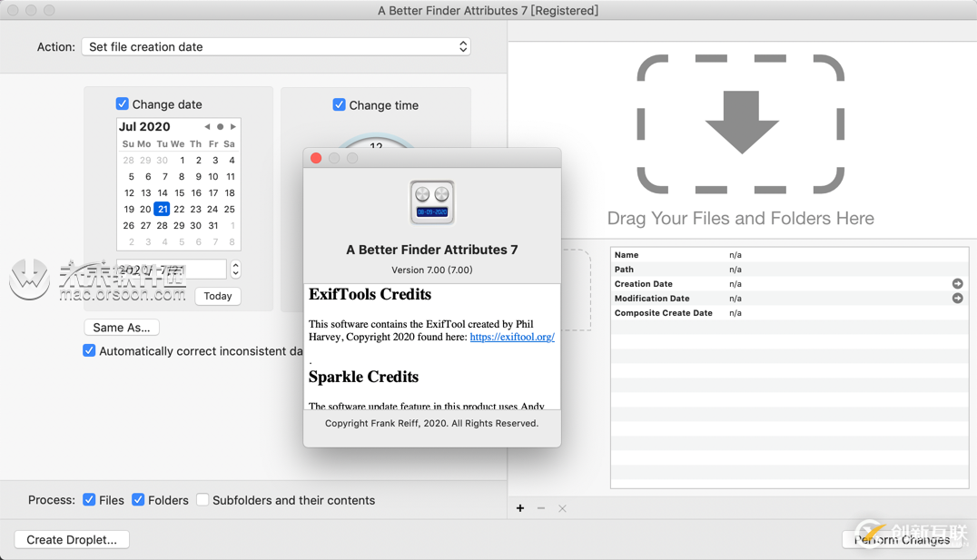
Task: Jump to today using calendar dot
Action: (x=220, y=126)
